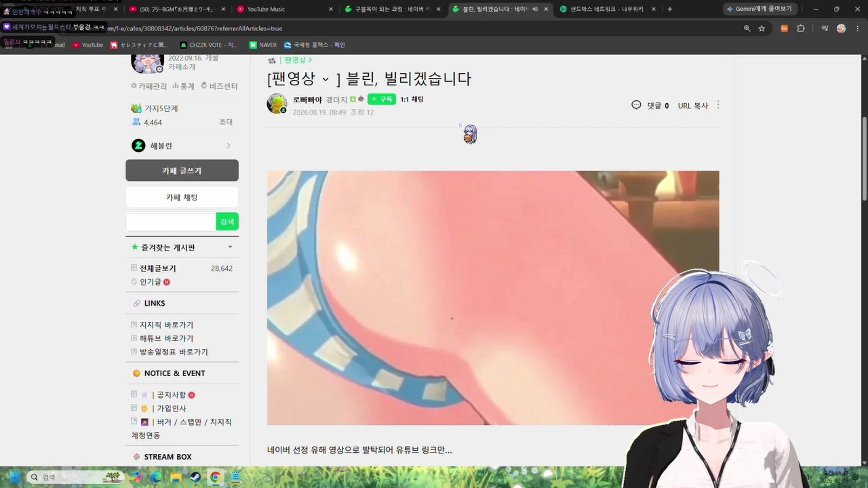Click the fan video thumbnail image
Viewport: 868px width, 488px height.
point(493,298)
